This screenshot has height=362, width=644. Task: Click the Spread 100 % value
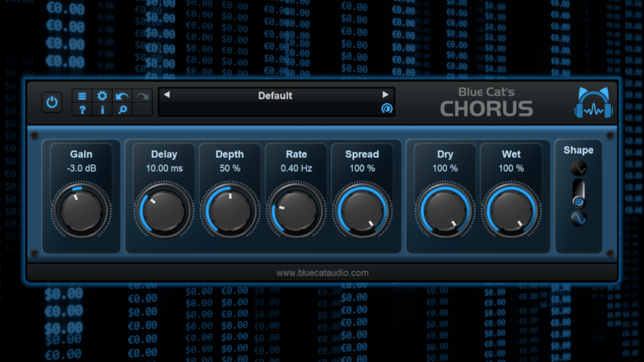tap(362, 168)
